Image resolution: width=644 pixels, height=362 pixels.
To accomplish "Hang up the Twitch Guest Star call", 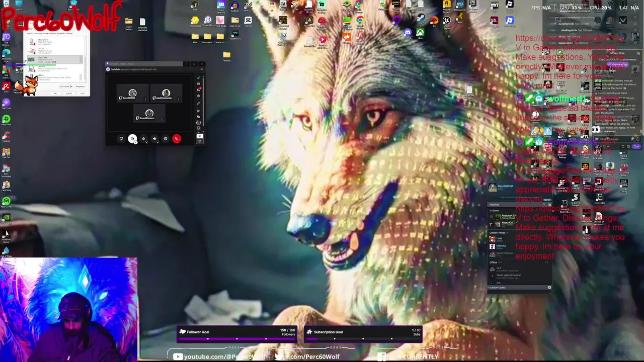I will [177, 139].
